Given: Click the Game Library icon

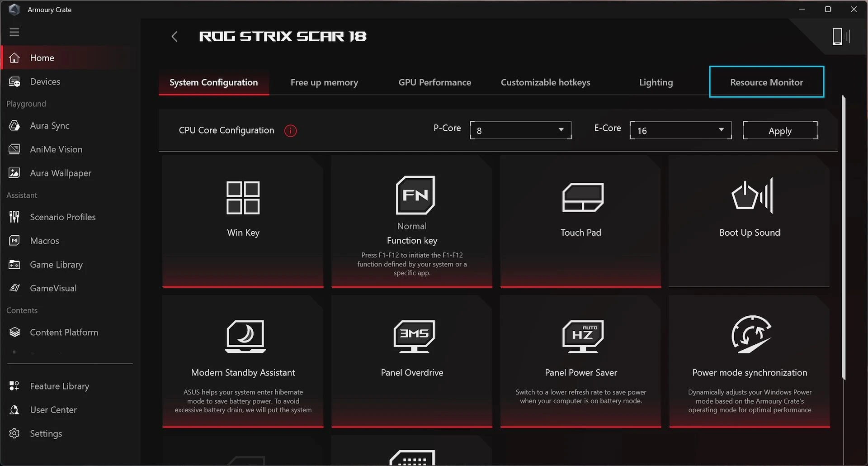Looking at the screenshot, I should point(14,265).
